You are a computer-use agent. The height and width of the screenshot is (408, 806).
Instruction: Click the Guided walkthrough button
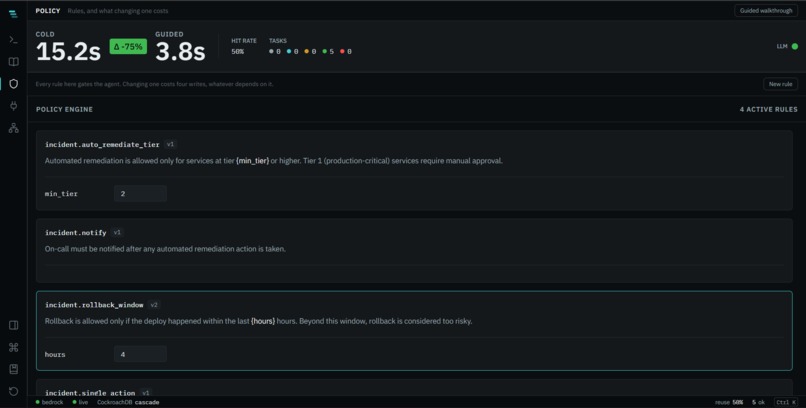tap(766, 11)
